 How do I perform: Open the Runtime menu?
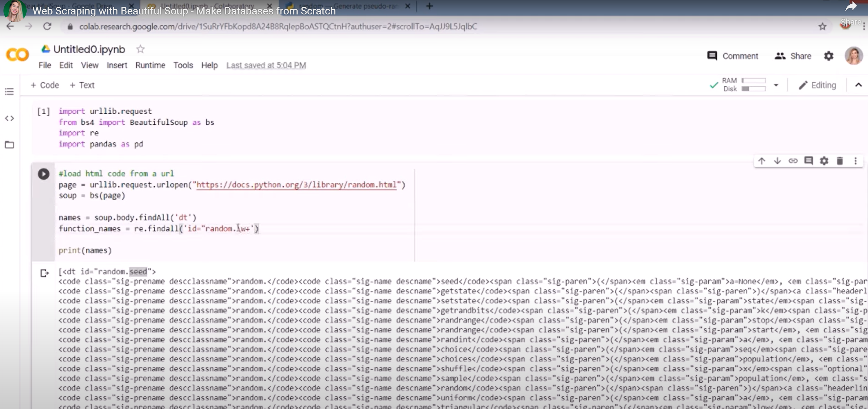pos(150,65)
